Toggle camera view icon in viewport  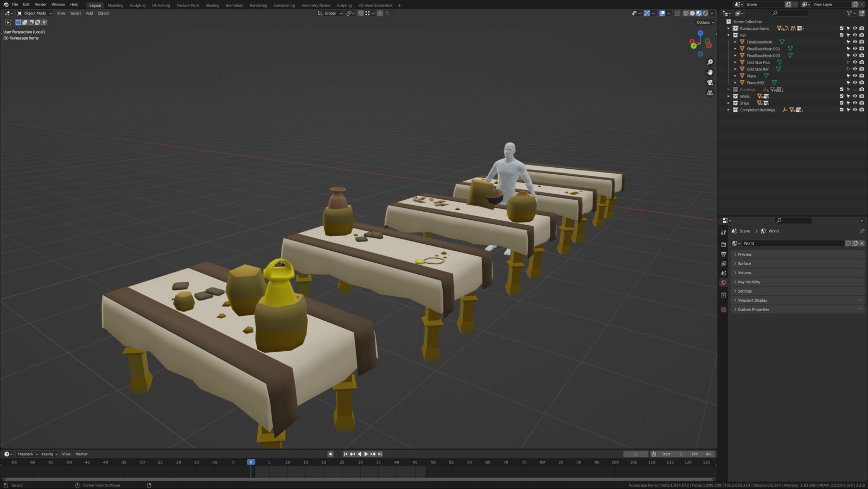tap(710, 82)
